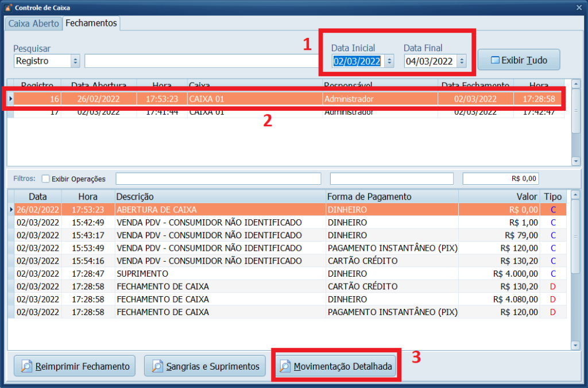Expand the Data Inicial date picker

point(389,61)
